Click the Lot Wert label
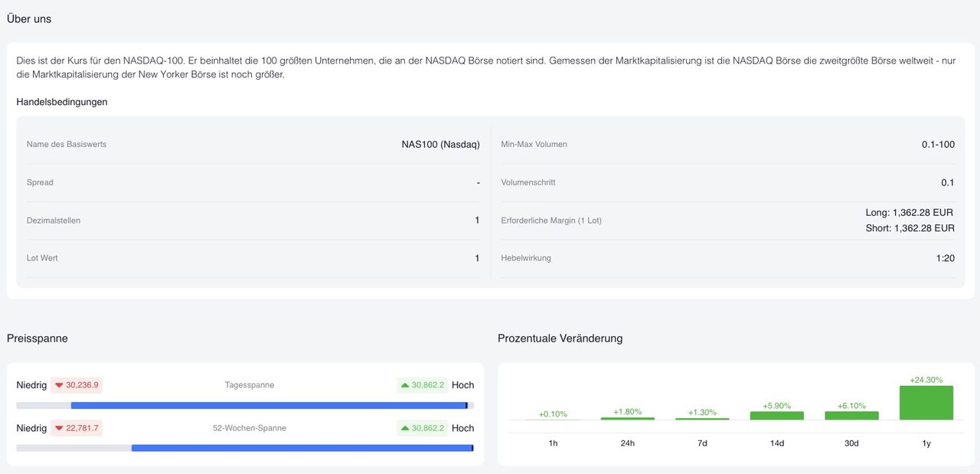980x474 pixels. pos(42,258)
